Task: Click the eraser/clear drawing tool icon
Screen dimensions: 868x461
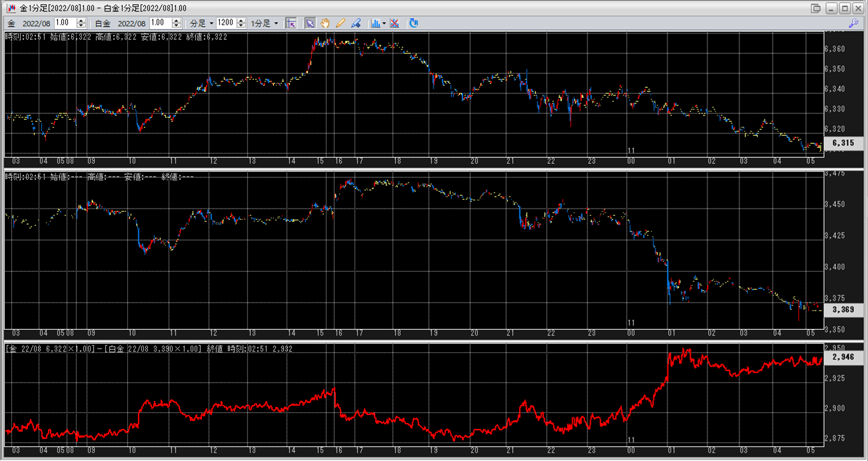Action: pos(356,23)
